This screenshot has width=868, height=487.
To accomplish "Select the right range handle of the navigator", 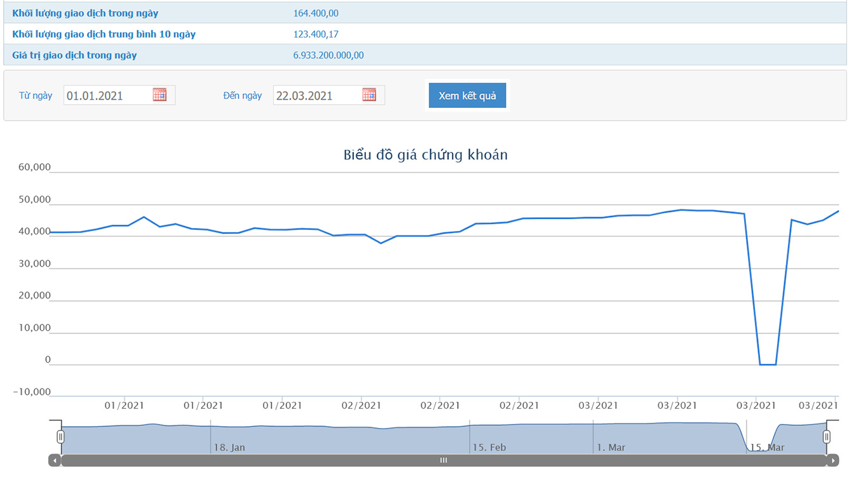I will point(827,436).
